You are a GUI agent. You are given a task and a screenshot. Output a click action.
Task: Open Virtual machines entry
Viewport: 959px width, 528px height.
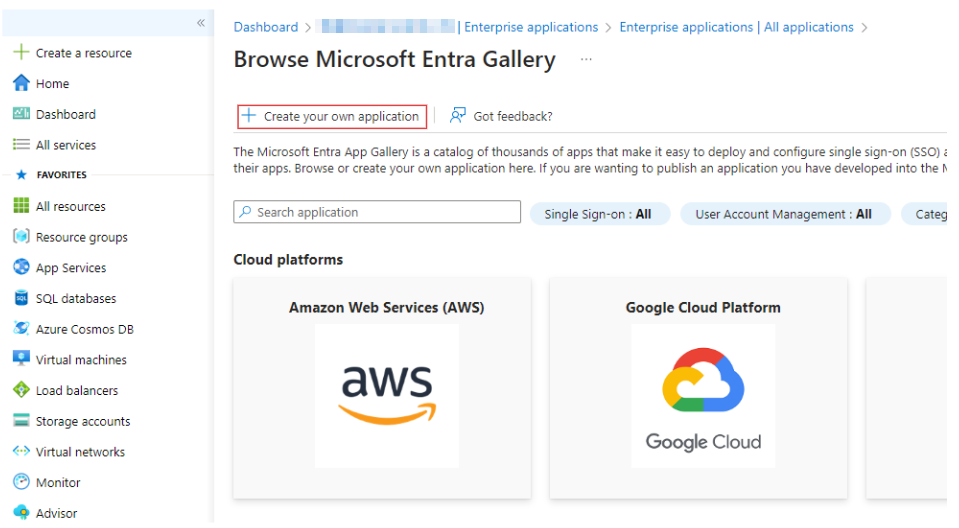pyautogui.click(x=81, y=360)
